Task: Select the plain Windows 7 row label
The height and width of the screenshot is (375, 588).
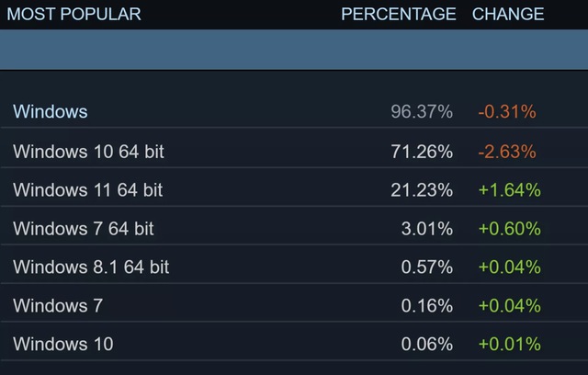Action: coord(58,306)
